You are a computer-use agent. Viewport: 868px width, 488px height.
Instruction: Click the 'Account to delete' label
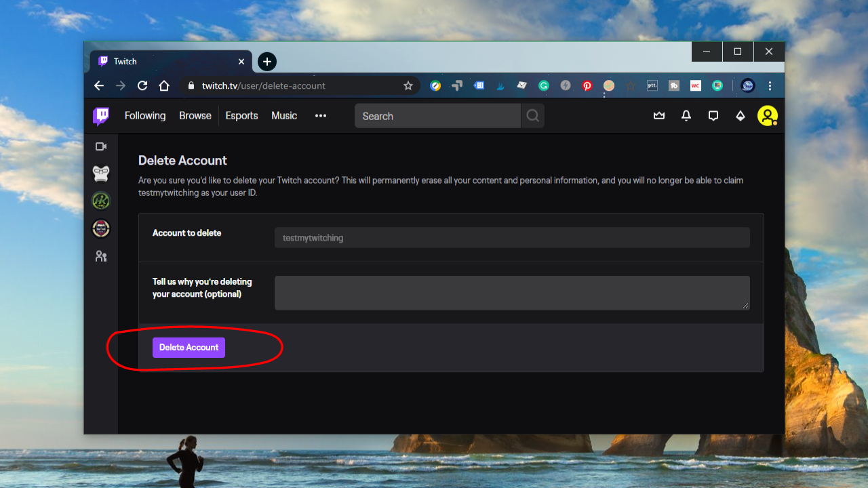tap(187, 233)
